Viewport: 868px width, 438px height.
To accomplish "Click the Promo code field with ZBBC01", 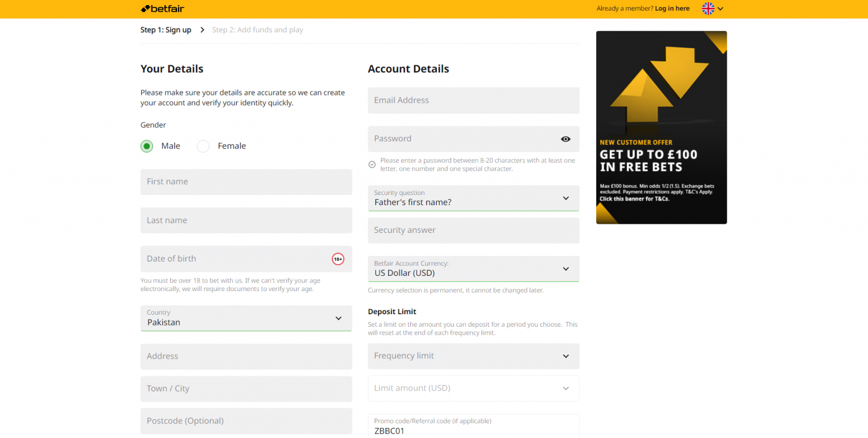I will 474,426.
